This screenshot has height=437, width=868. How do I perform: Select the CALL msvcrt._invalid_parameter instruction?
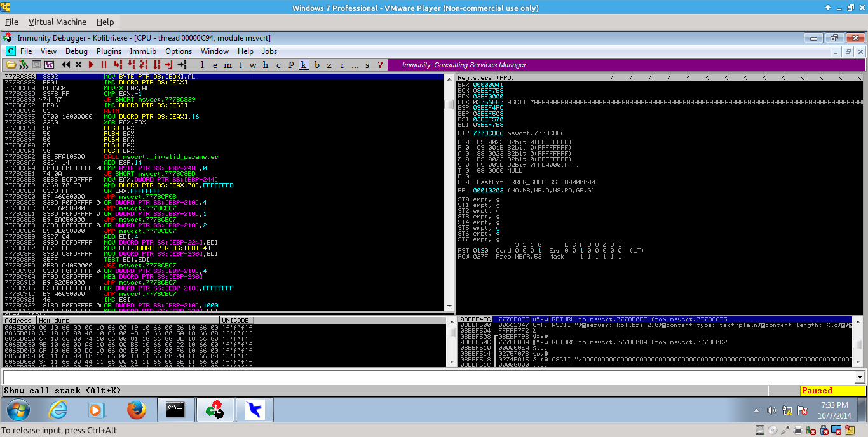pyautogui.click(x=161, y=156)
